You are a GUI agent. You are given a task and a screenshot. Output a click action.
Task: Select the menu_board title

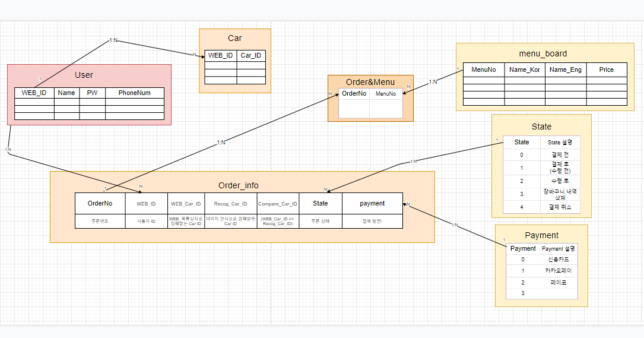[543, 53]
